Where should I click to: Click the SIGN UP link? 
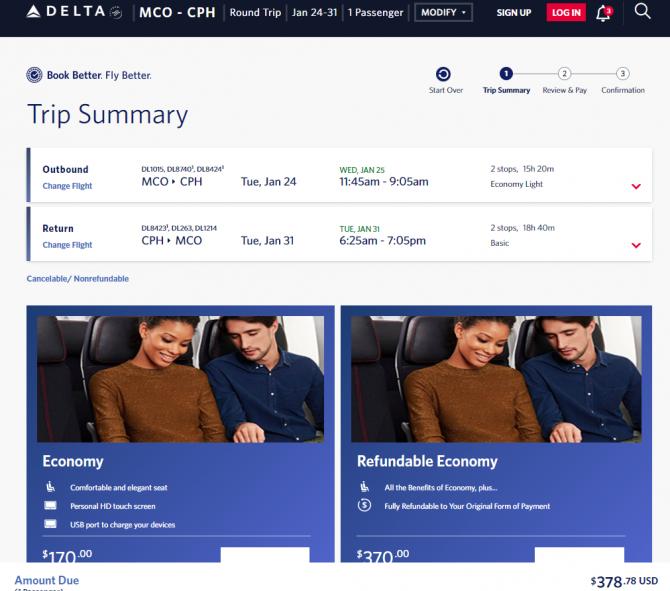tap(514, 13)
